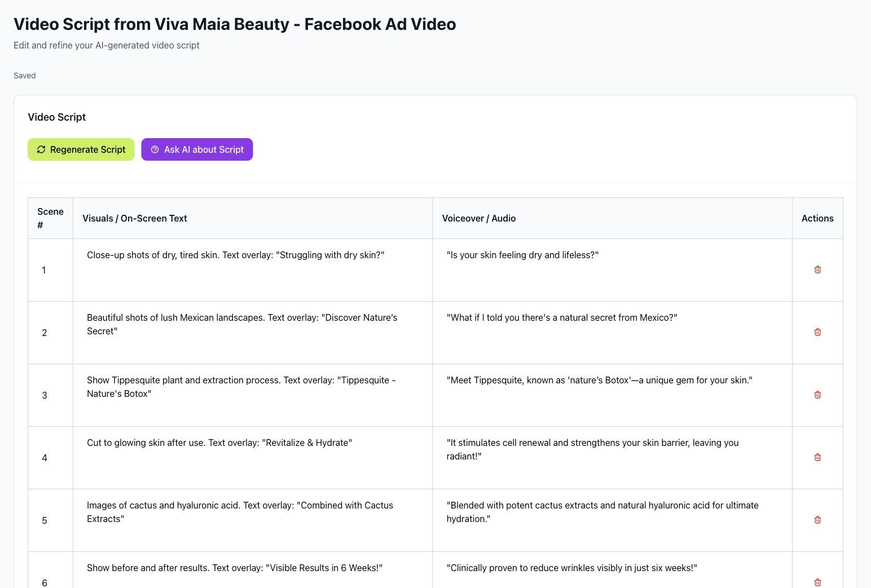Remove scene 3 using its trash icon

[817, 395]
